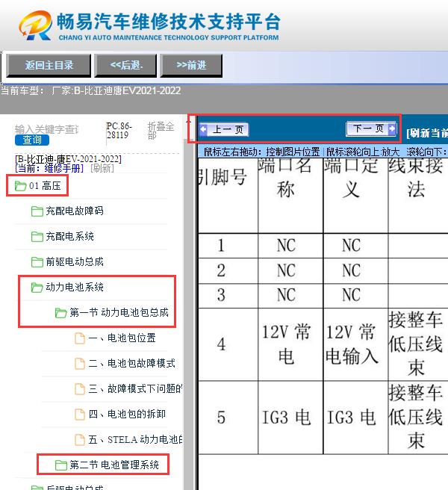Click the scroll-up arrow above sidebar scrollbar
448x490 pixels.
tap(188, 122)
